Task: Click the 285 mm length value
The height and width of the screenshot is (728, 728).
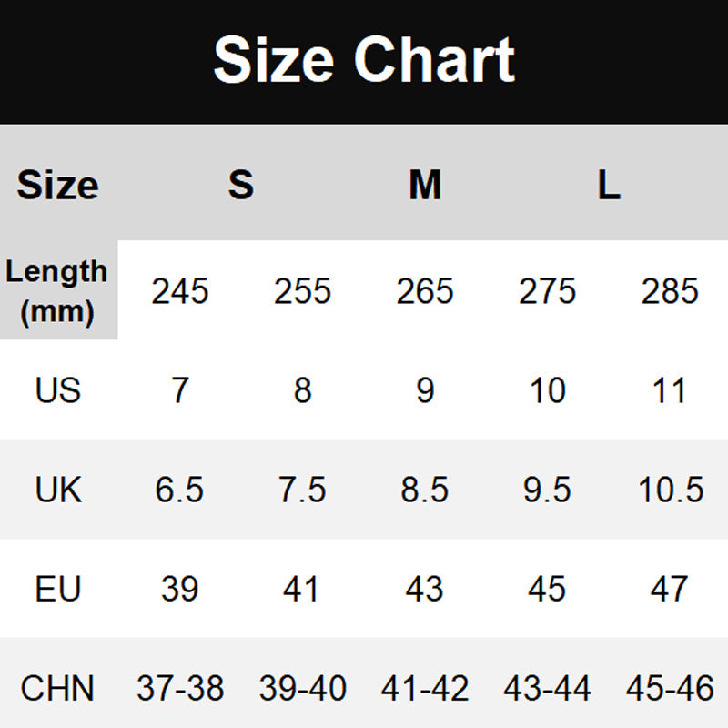Action: tap(670, 291)
